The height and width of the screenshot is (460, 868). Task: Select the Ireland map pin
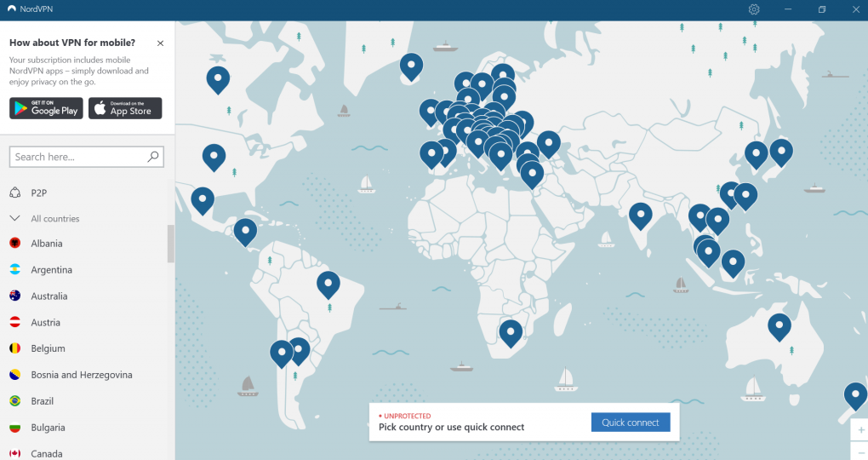pyautogui.click(x=430, y=113)
